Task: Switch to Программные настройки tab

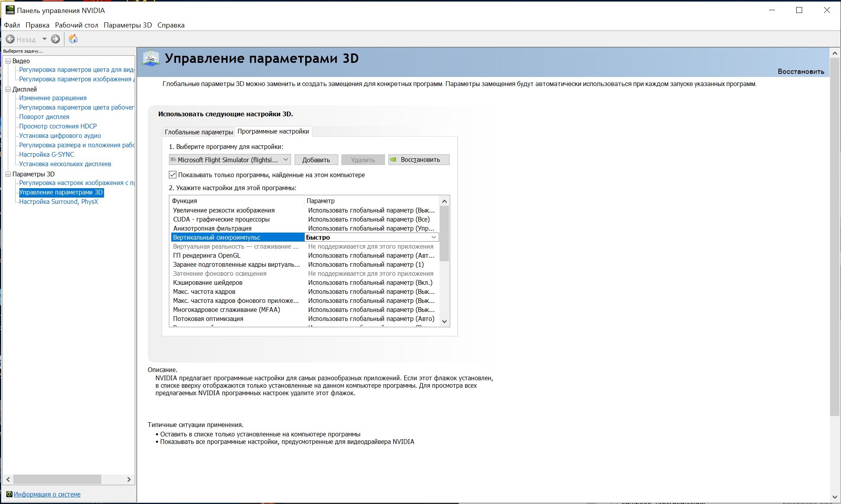Action: [273, 131]
